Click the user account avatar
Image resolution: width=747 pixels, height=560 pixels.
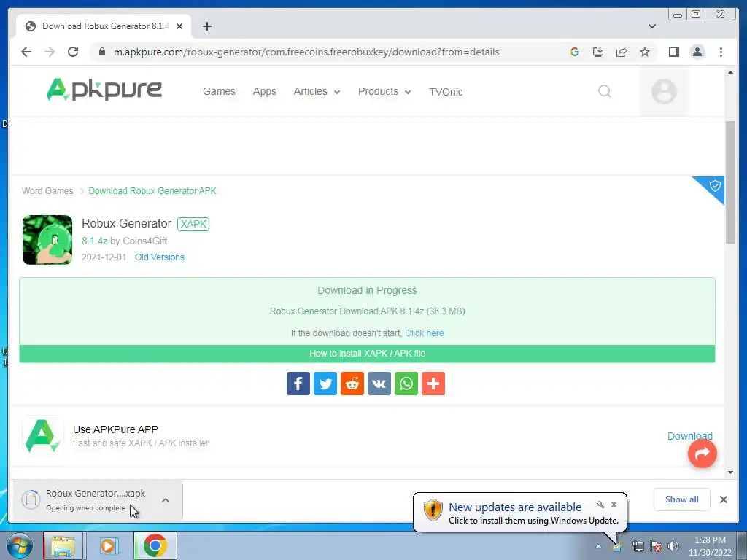(664, 91)
